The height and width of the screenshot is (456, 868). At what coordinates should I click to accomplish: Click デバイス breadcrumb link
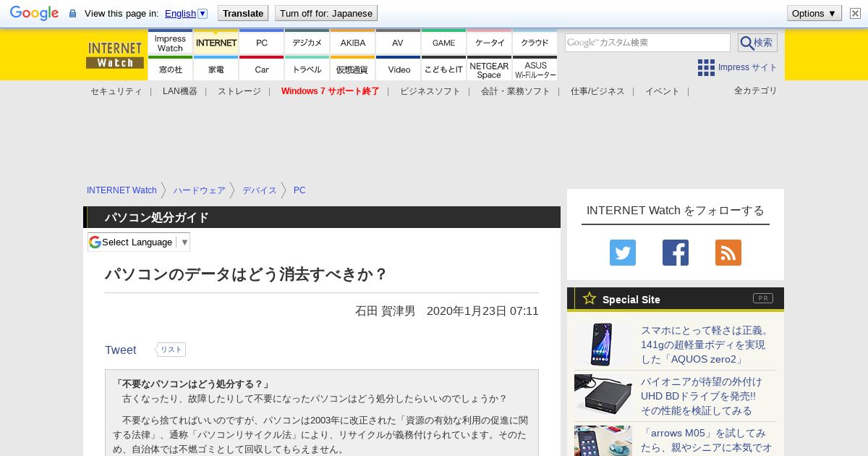pos(260,190)
